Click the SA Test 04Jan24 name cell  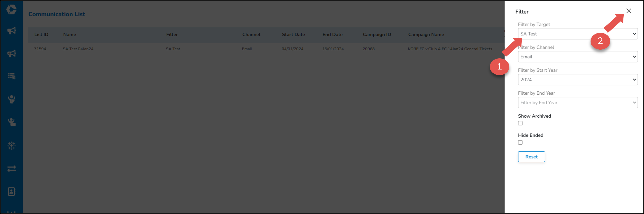pyautogui.click(x=78, y=49)
